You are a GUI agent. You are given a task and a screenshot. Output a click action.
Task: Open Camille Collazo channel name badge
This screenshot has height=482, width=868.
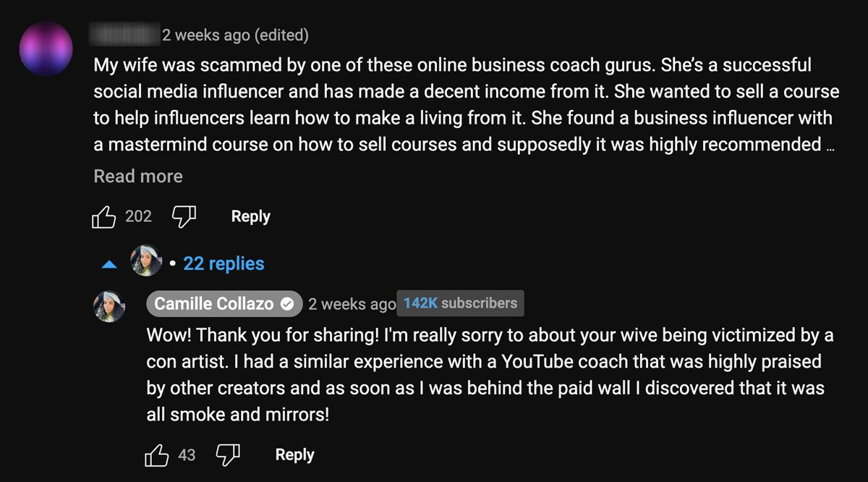coord(214,305)
